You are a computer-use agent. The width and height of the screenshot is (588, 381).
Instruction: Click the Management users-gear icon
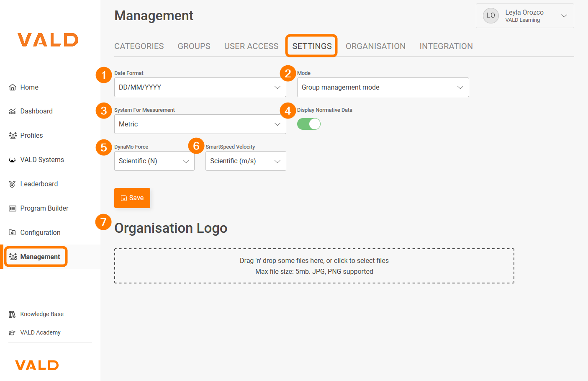(x=13, y=257)
